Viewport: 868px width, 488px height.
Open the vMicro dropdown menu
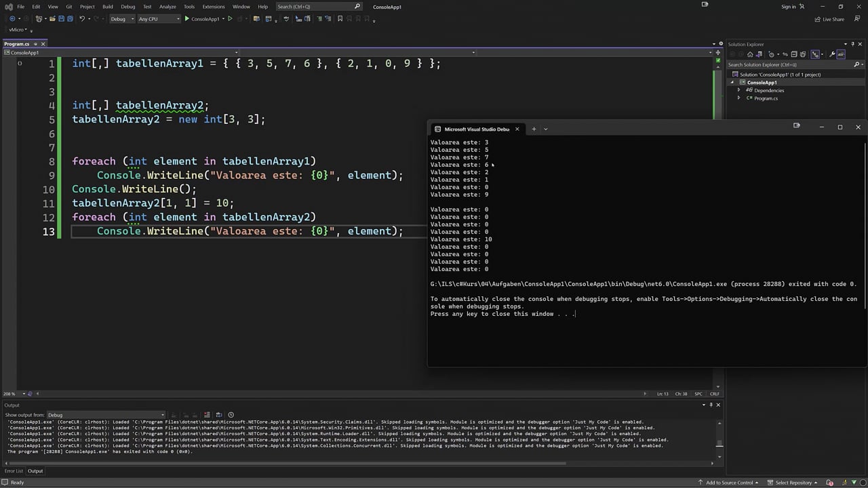tap(18, 30)
